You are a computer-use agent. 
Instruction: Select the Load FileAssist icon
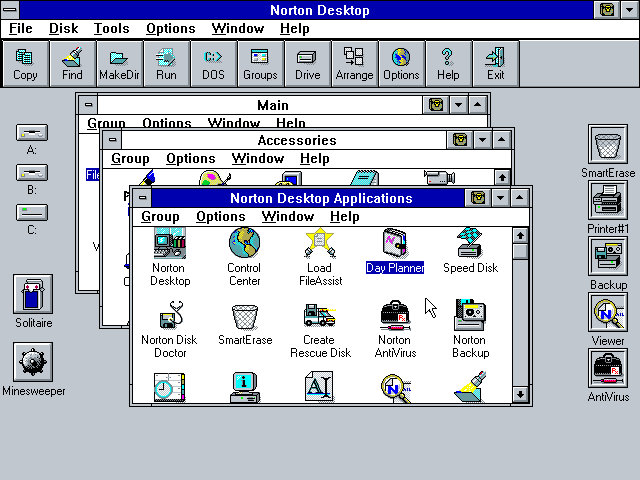tap(320, 242)
